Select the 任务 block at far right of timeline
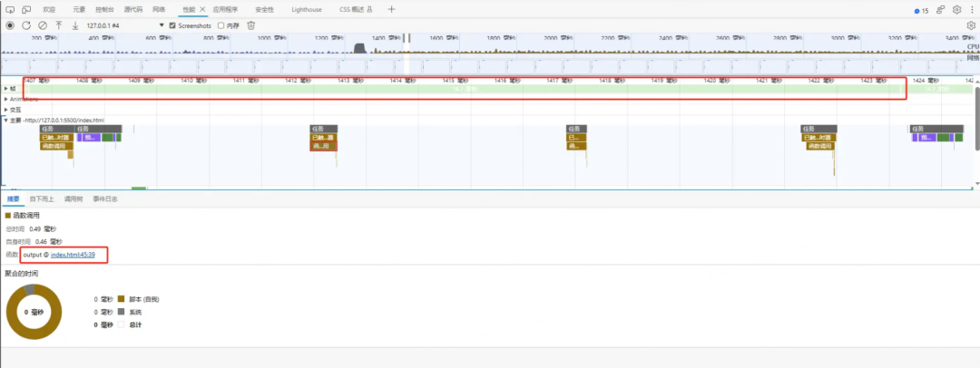This screenshot has height=368, width=980. point(936,129)
